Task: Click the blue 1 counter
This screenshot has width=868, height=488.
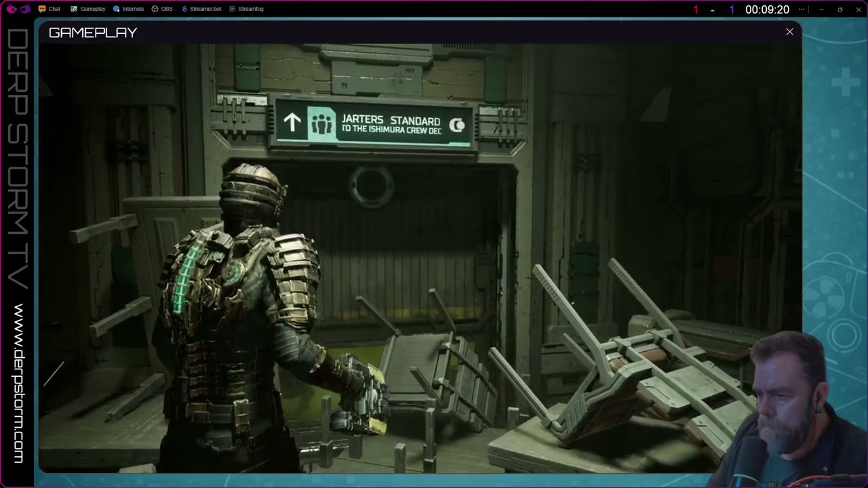Action: 732,9
